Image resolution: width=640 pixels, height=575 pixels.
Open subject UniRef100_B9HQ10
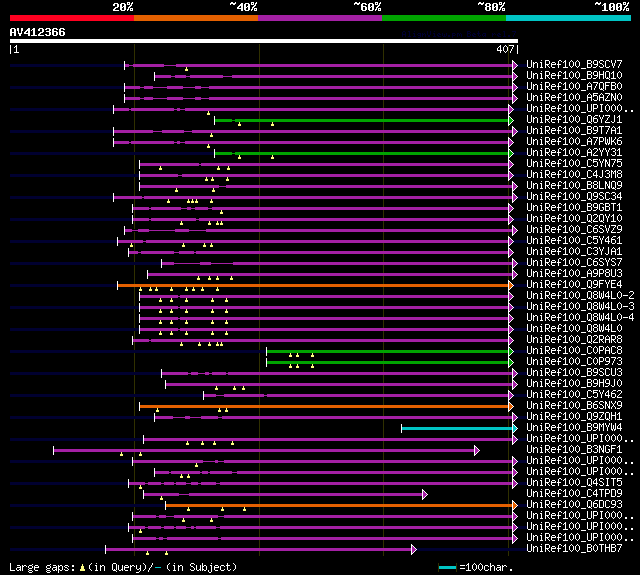tap(574, 75)
